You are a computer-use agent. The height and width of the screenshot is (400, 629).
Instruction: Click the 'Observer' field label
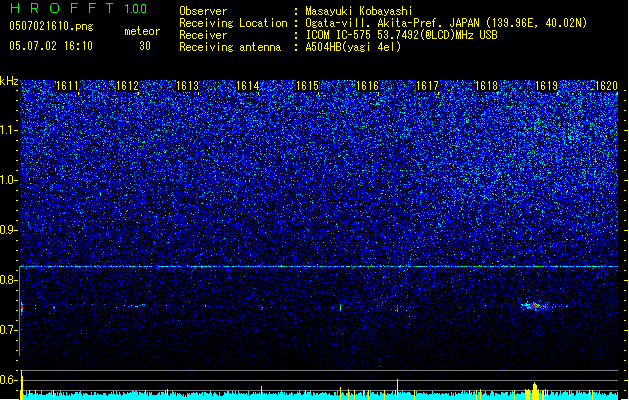pos(203,11)
